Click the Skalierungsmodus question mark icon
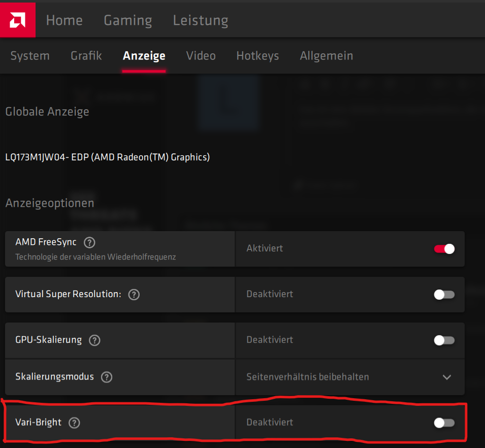The height and width of the screenshot is (448, 485). 107,377
